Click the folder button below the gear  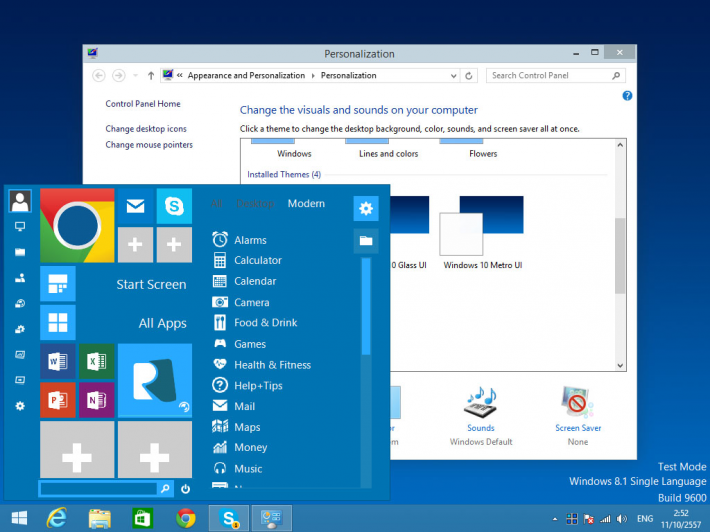pos(366,240)
